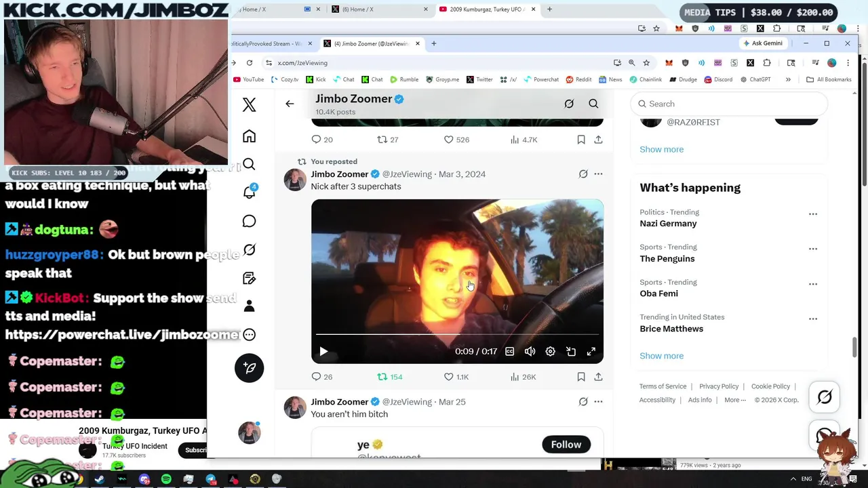Open Explore search icon in sidebar

point(250,165)
